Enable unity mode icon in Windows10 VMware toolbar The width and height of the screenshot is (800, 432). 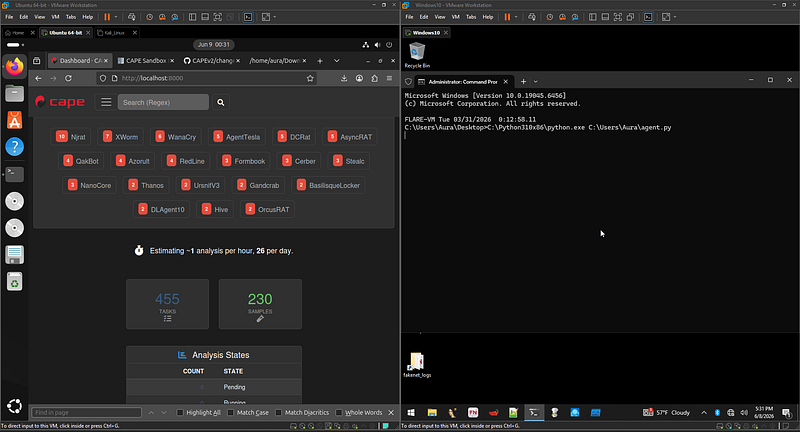click(630, 17)
